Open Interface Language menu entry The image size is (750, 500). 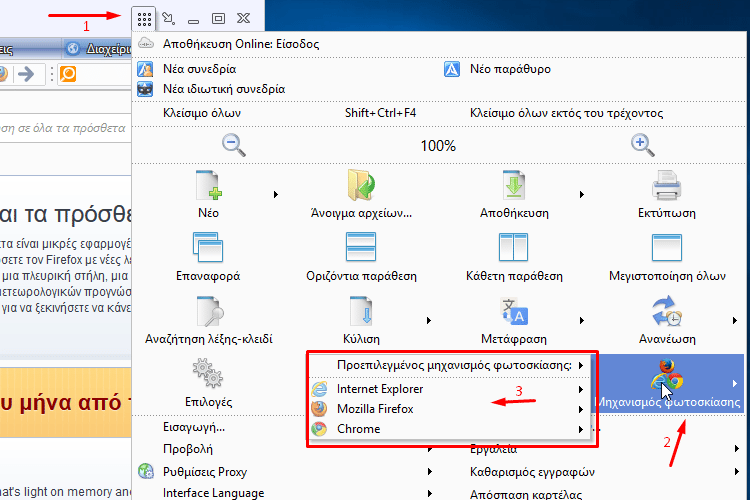[x=213, y=493]
